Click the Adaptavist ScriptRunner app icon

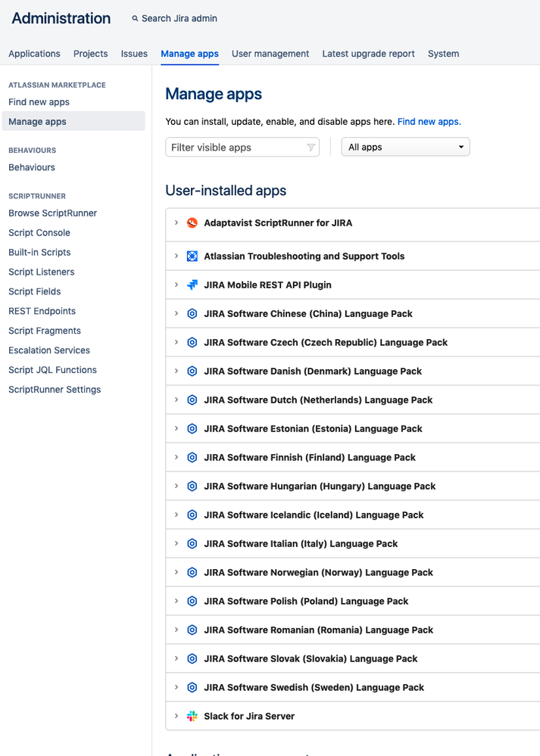point(192,222)
